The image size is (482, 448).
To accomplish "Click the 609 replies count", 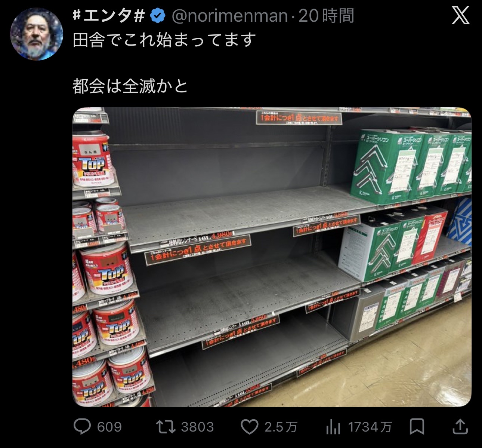I will pos(109,427).
